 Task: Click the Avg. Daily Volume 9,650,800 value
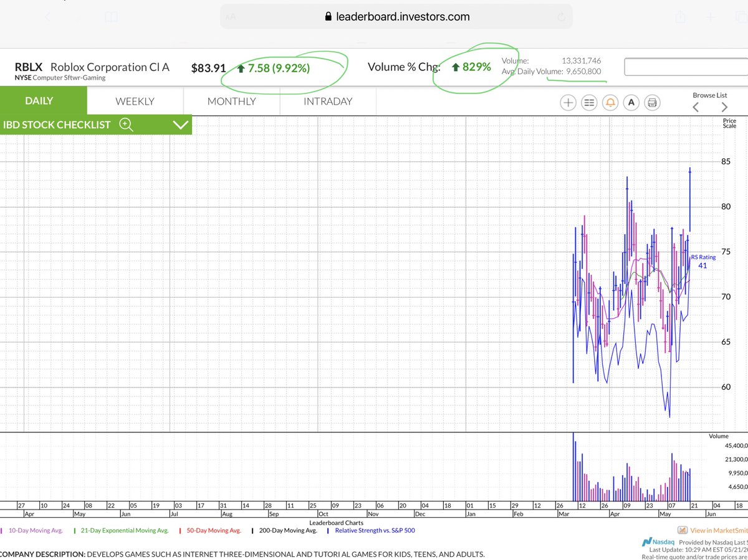click(x=583, y=72)
